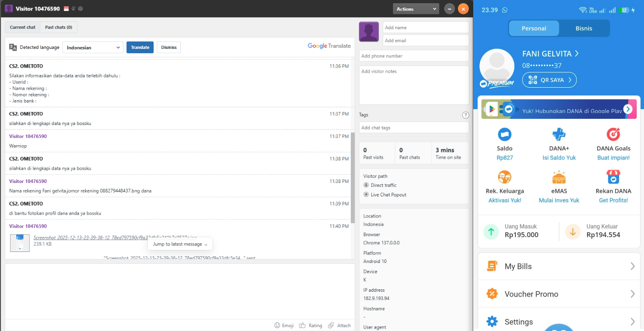
Task: Select the Personal toggle in DANA
Action: 534,28
